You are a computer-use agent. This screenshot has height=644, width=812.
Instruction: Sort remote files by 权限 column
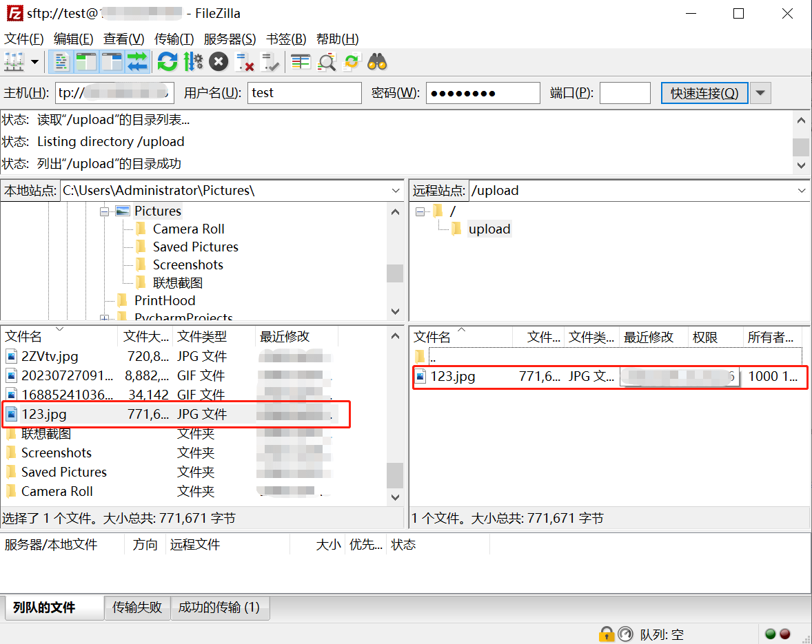click(x=715, y=337)
